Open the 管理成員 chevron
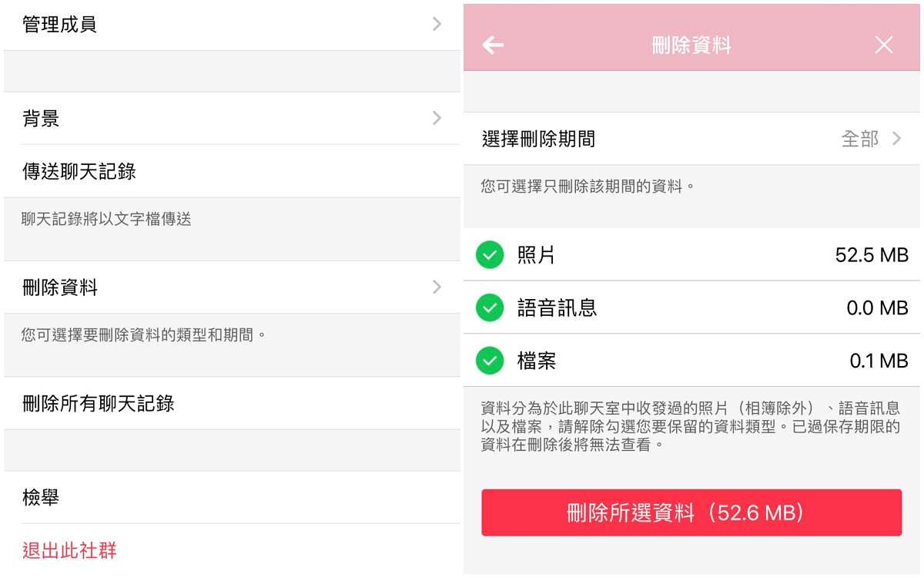 pos(437,25)
